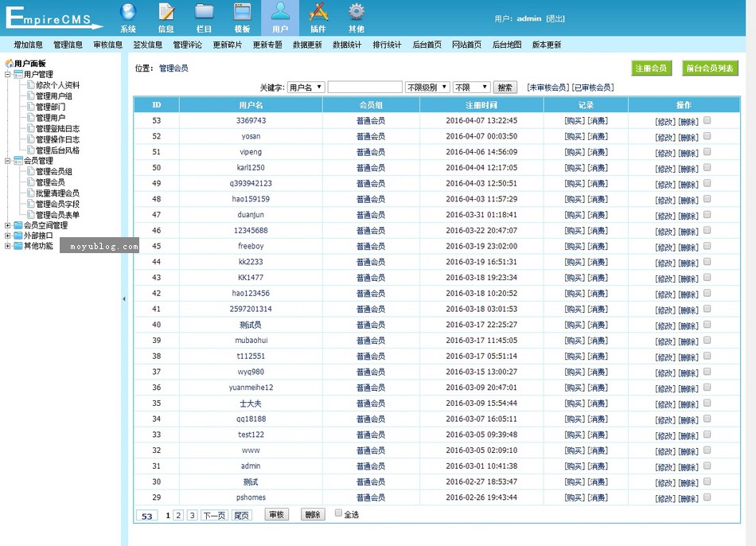Enable the 全选 select-all checkbox

(x=339, y=513)
